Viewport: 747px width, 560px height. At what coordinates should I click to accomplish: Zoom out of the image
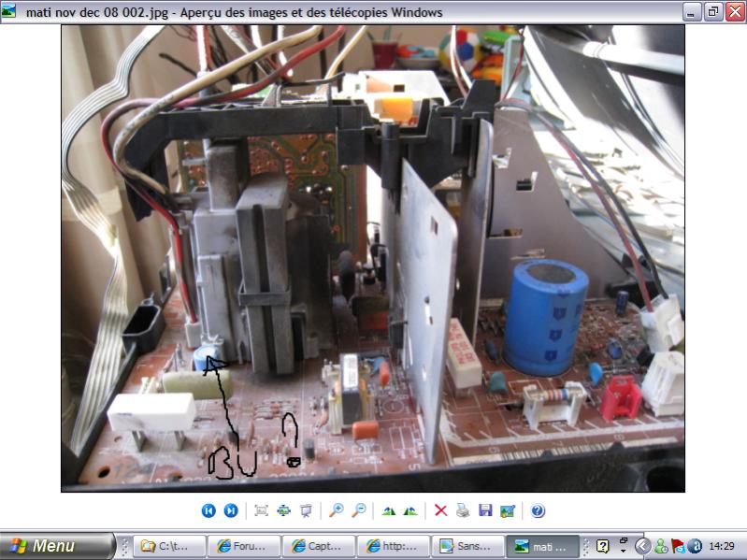tap(358, 510)
